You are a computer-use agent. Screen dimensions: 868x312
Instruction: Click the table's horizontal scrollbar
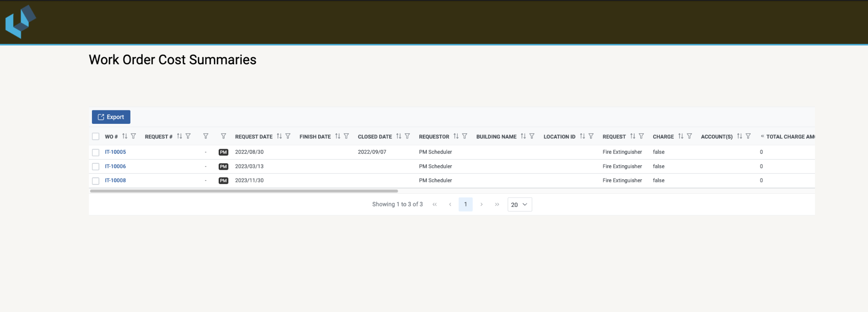pos(244,191)
